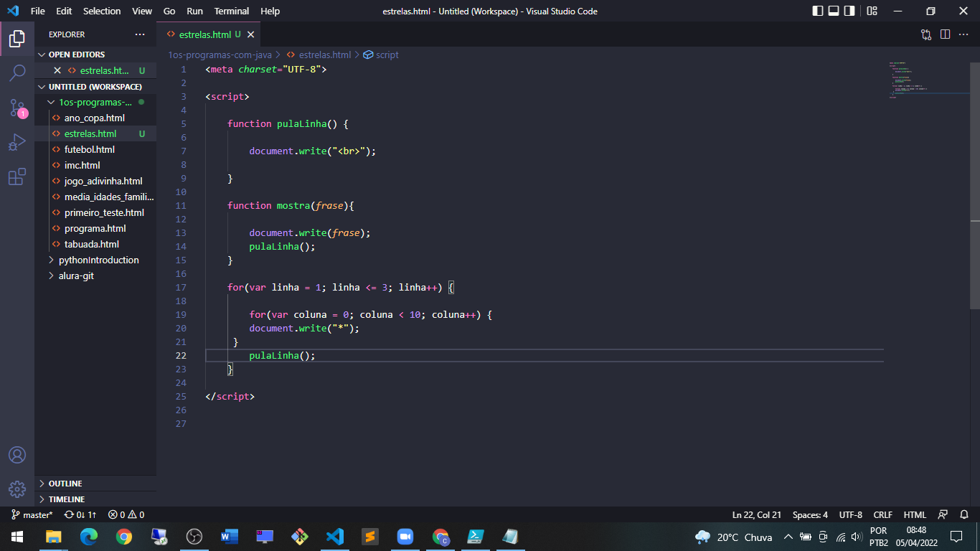Open jogo_adivinha.html in explorer
The height and width of the screenshot is (551, 980).
point(95,181)
